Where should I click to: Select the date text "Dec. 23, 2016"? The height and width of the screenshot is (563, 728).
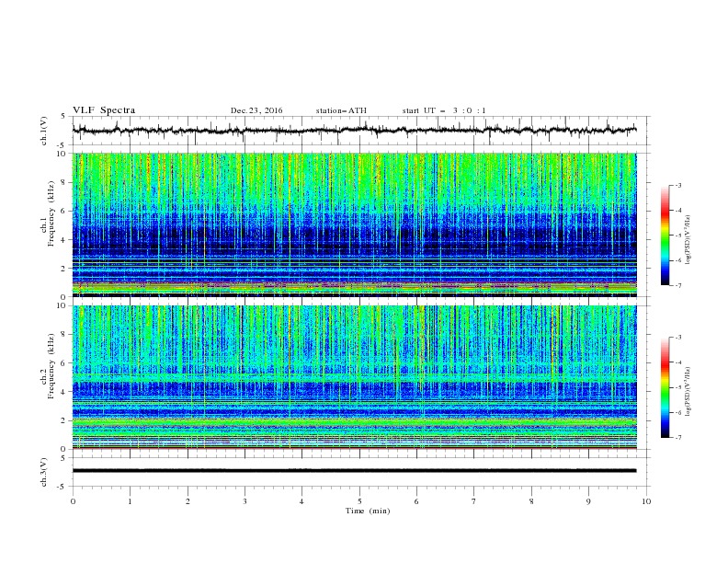pyautogui.click(x=256, y=110)
